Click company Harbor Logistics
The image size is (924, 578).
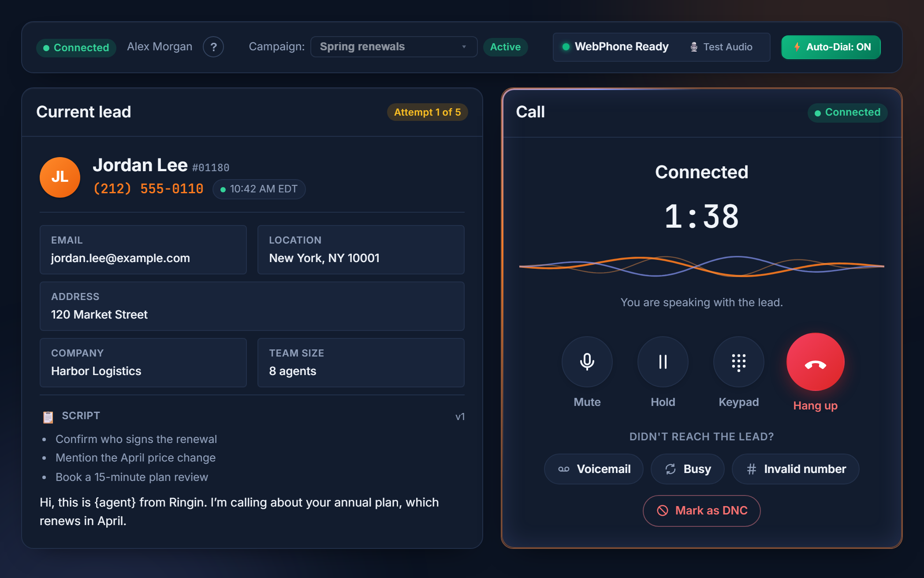[x=96, y=371]
